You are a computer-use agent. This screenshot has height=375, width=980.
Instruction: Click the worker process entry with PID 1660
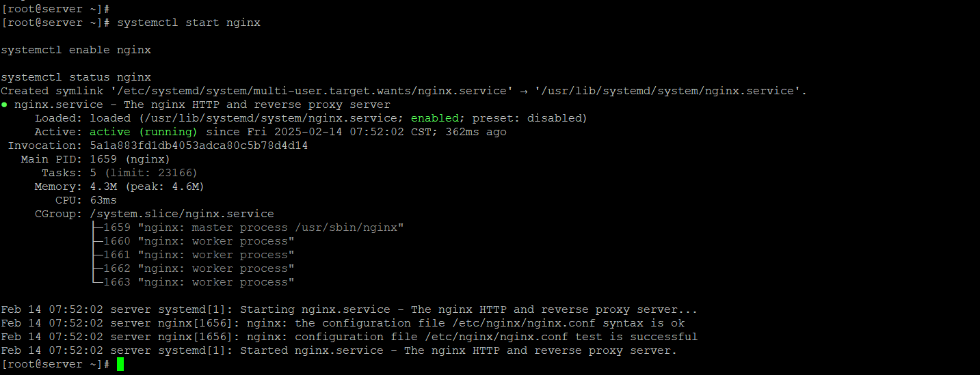pos(192,241)
